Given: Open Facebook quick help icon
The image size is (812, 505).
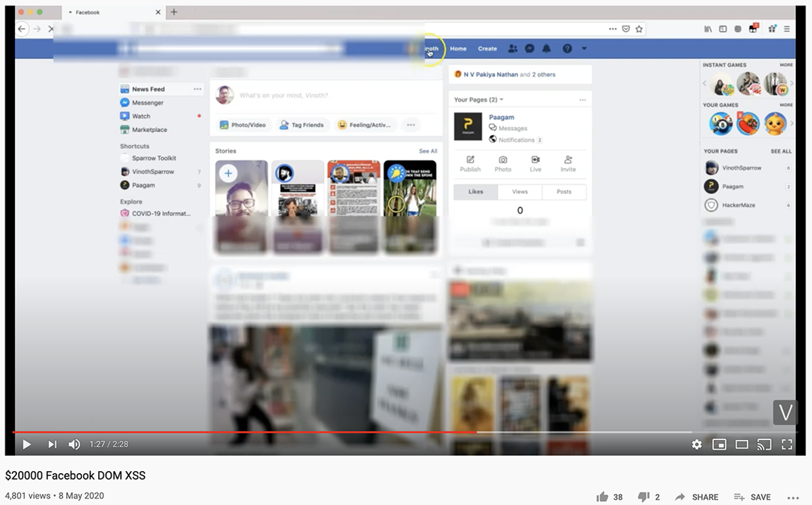Looking at the screenshot, I should click(x=567, y=49).
